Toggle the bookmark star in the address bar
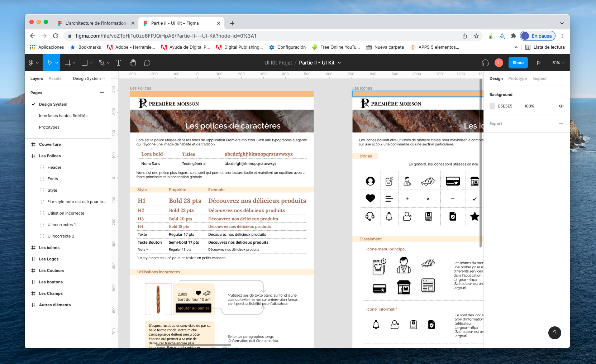 click(476, 36)
